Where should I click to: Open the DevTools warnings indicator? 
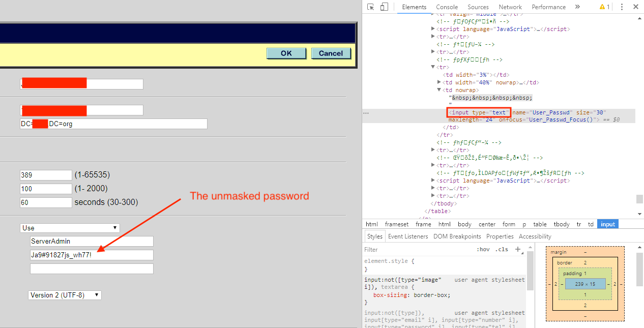click(604, 7)
